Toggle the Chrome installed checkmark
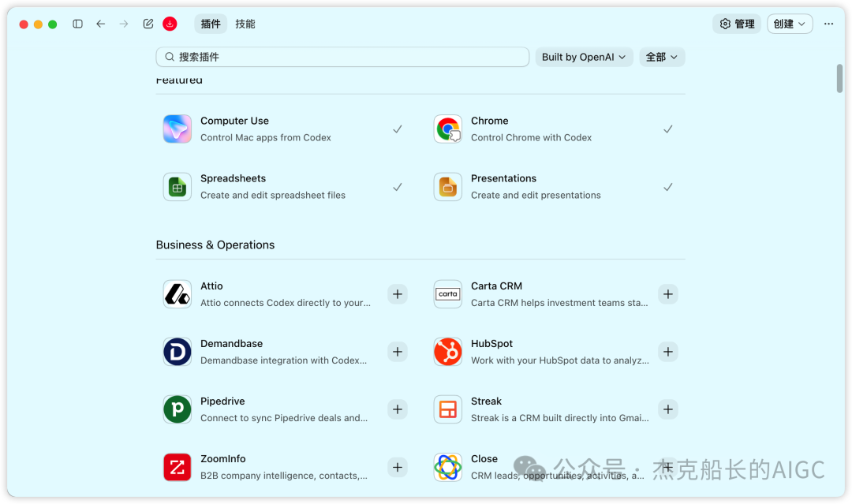The width and height of the screenshot is (852, 504). (x=668, y=129)
